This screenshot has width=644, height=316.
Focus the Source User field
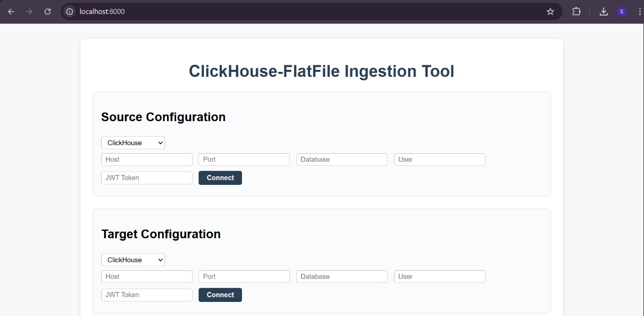click(x=439, y=160)
